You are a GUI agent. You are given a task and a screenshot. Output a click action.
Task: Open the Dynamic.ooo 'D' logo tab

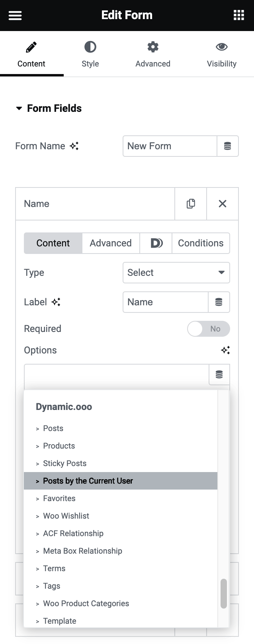pyautogui.click(x=155, y=243)
